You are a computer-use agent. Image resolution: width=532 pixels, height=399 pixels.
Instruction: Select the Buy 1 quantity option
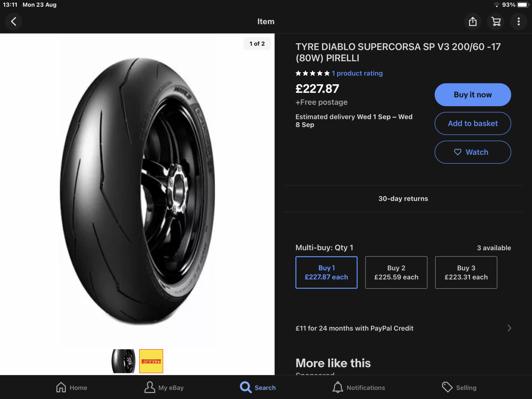[x=326, y=272]
